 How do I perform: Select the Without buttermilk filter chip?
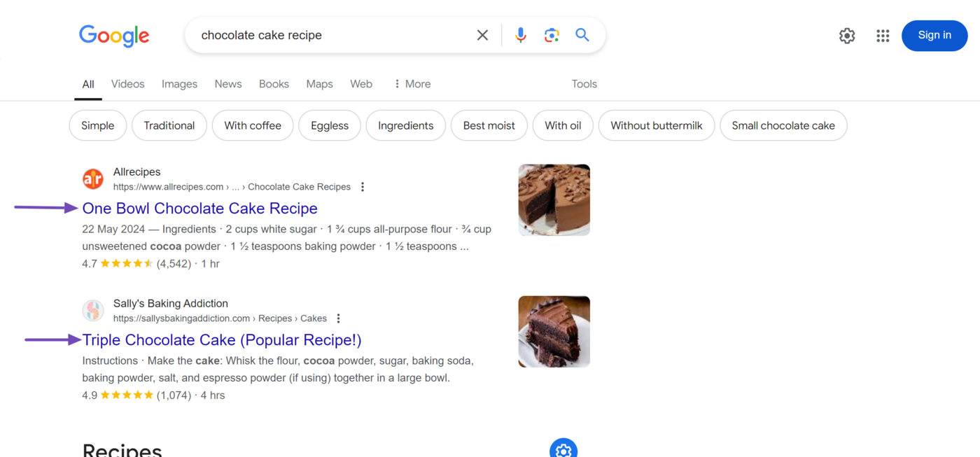[x=657, y=125]
